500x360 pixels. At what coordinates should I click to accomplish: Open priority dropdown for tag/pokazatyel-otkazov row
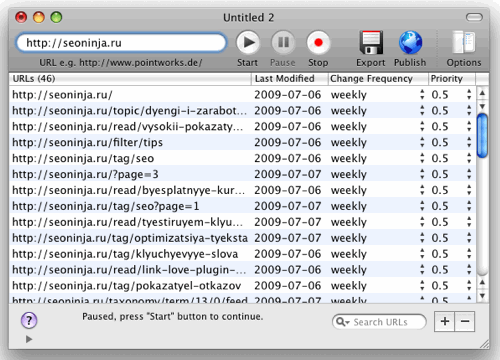pos(469,285)
